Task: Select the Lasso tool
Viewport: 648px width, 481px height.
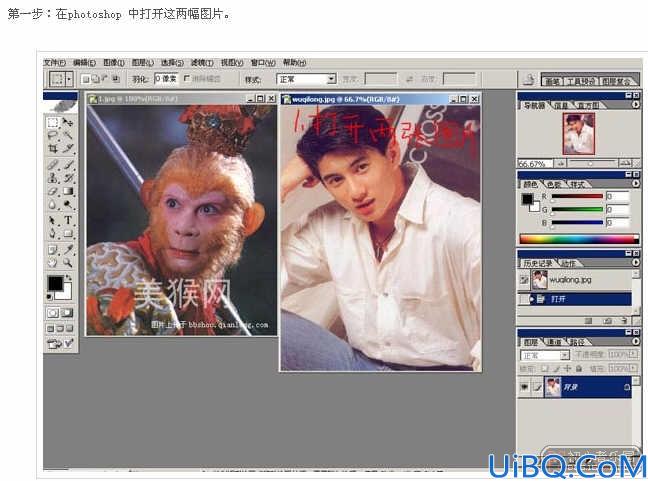Action: point(53,135)
